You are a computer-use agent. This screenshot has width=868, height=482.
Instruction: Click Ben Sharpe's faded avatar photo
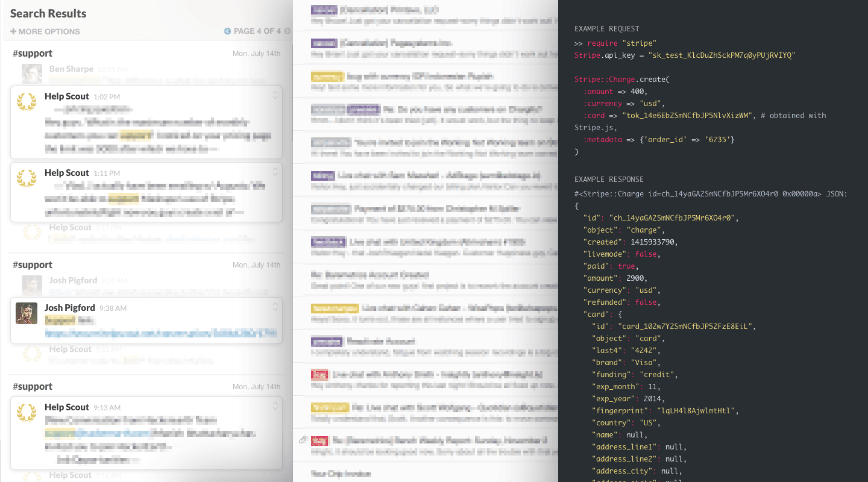point(31,74)
